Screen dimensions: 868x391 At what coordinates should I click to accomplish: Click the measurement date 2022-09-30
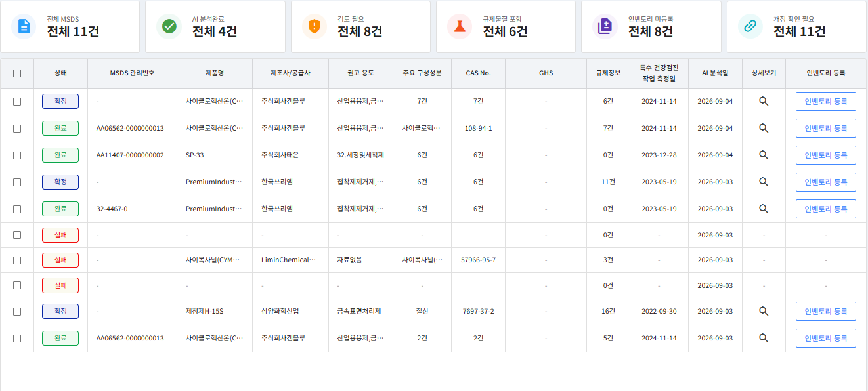[x=659, y=312]
